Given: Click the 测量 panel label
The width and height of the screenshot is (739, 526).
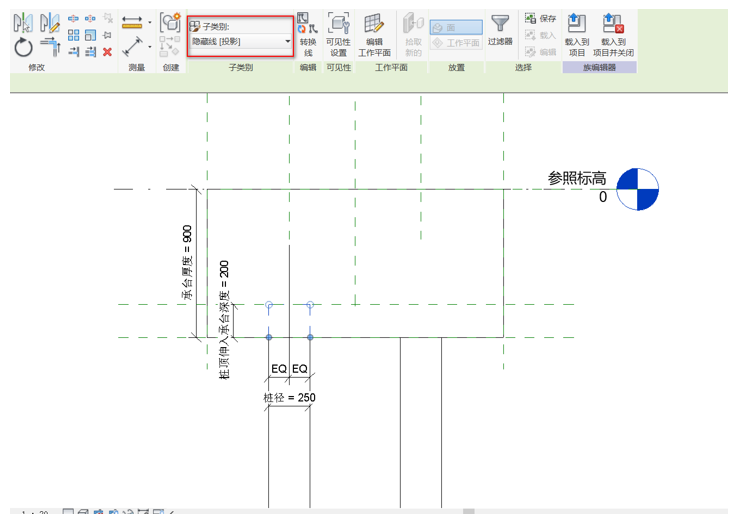Looking at the screenshot, I should 137,67.
